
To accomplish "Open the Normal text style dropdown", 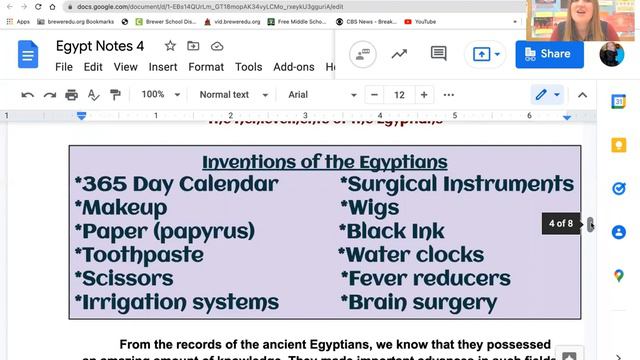I will 233,95.
